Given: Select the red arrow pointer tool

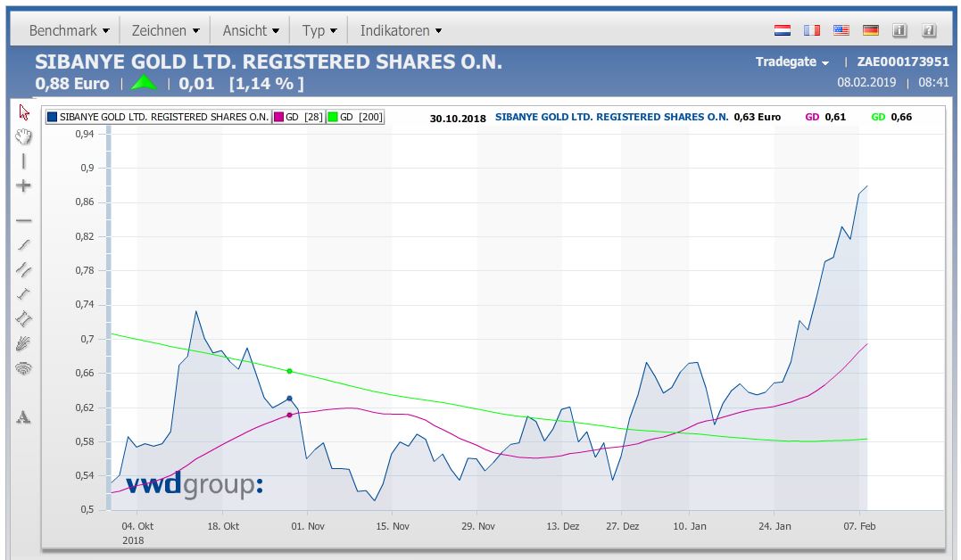Looking at the screenshot, I should [24, 112].
